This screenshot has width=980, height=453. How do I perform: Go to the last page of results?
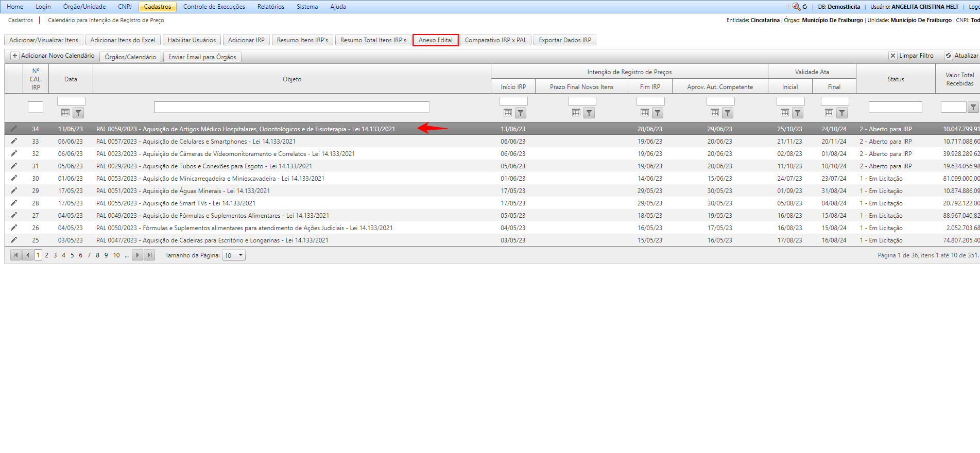149,255
